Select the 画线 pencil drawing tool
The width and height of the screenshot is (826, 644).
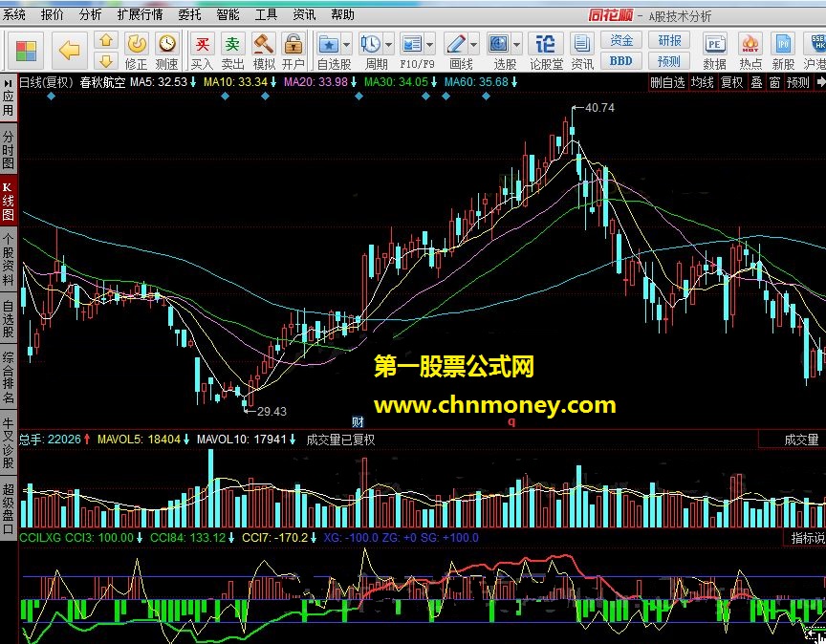pos(456,44)
